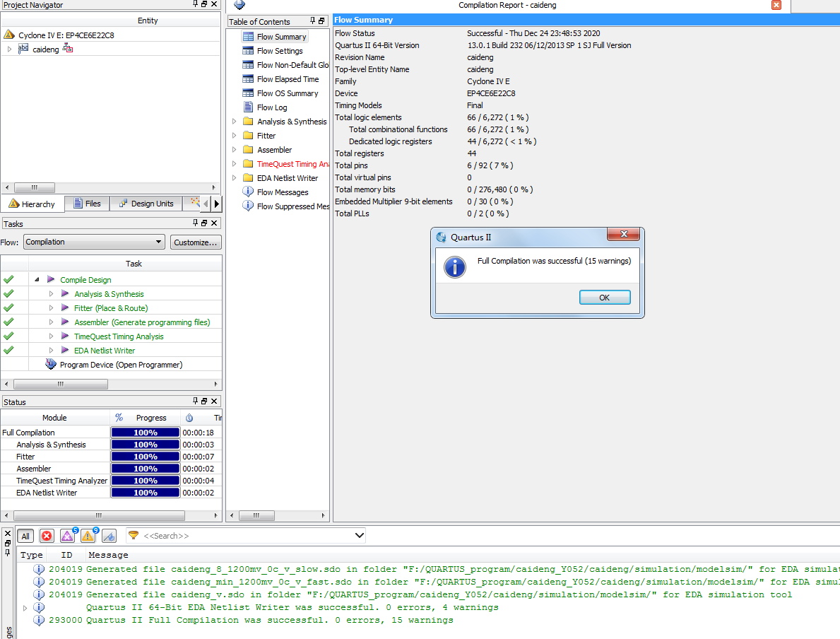Click the play arrow beside Compile Design

click(x=51, y=280)
